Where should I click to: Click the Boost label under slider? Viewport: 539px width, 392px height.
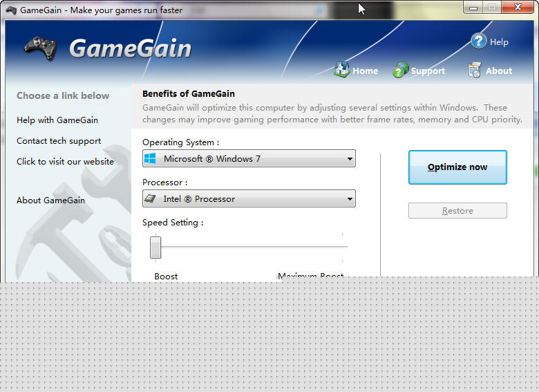pyautogui.click(x=166, y=276)
